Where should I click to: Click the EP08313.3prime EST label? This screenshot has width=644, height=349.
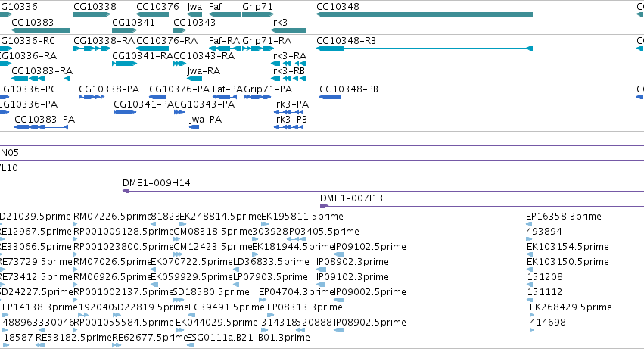pyautogui.click(x=305, y=307)
